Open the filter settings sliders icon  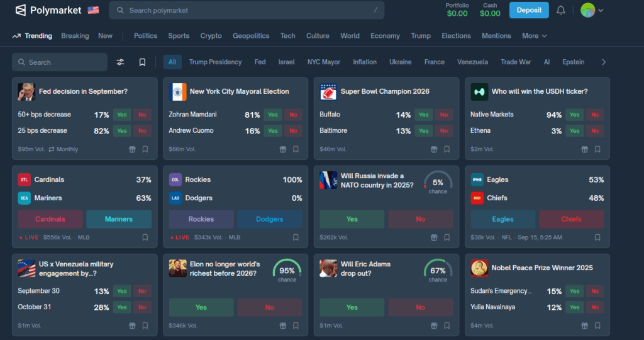120,62
